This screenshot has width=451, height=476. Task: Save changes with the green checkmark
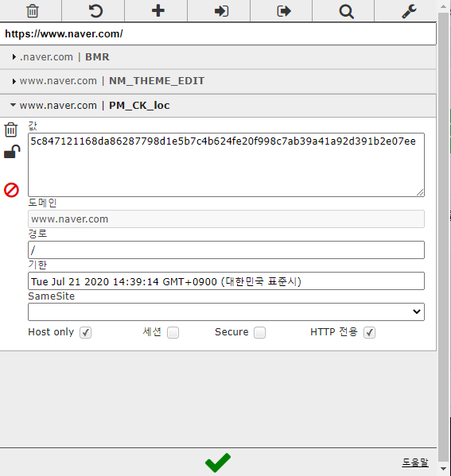click(218, 462)
